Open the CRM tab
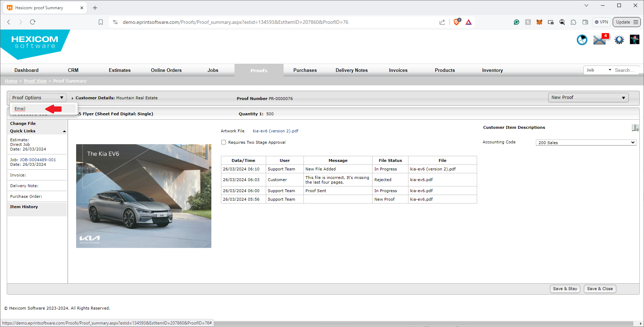 tap(73, 70)
